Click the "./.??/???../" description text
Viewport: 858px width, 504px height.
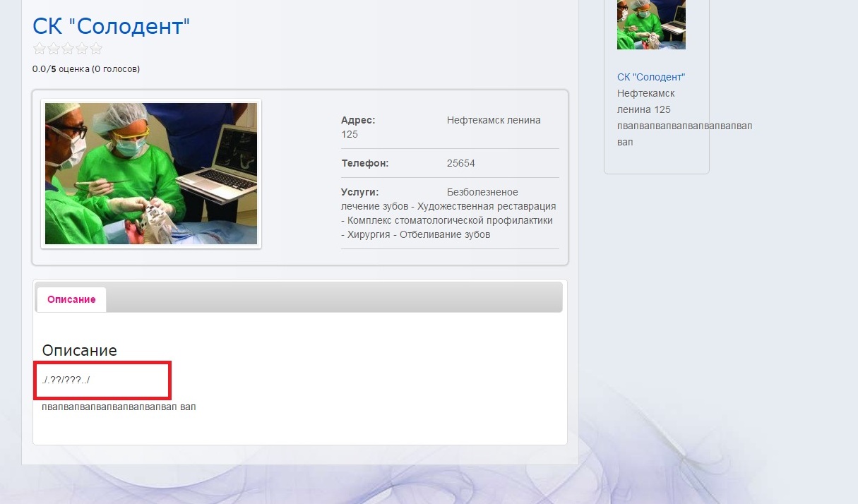point(66,380)
